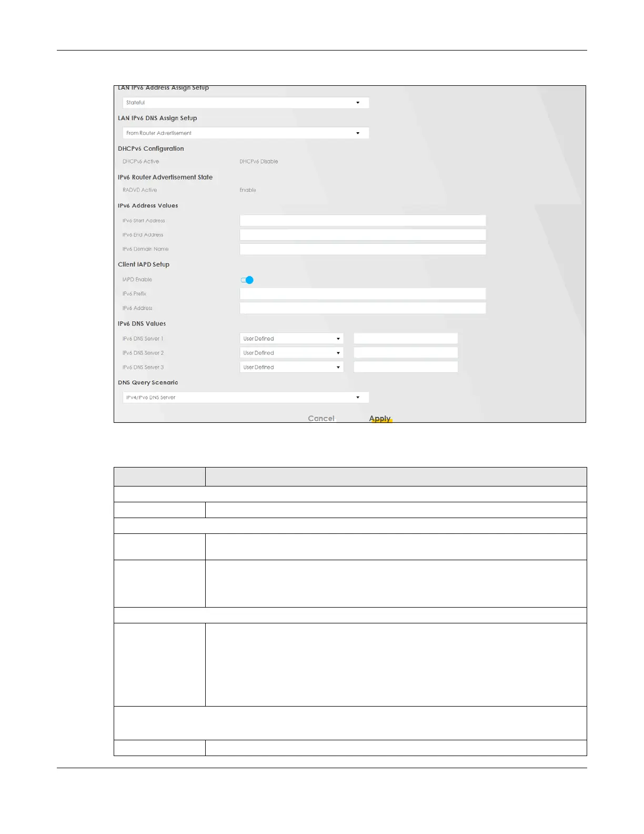Click the IPv6 DNS Server 1 address field
This screenshot has height=834, width=644.
[406, 339]
